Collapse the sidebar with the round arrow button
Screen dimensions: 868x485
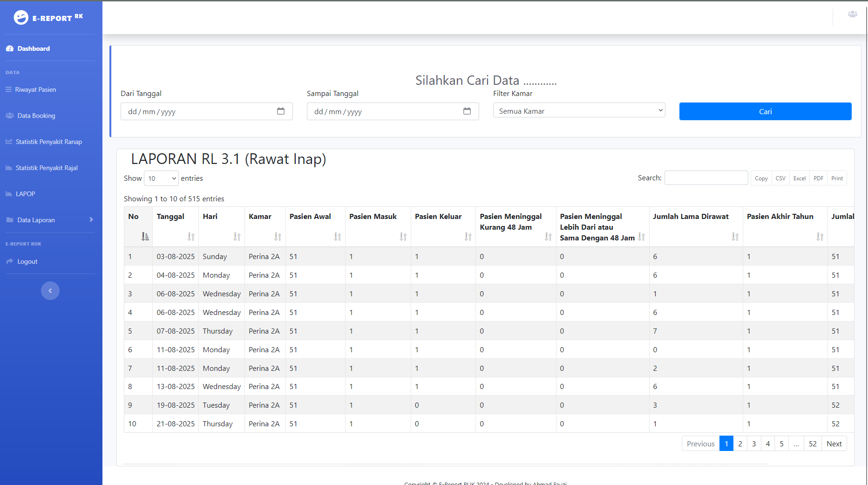coord(50,291)
